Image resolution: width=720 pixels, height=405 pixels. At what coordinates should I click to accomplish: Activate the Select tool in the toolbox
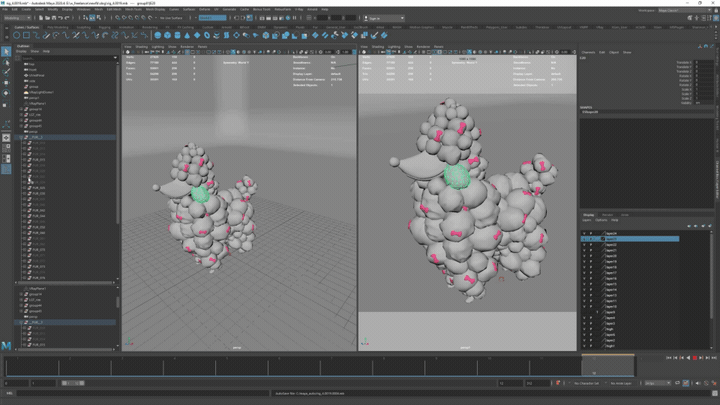[6, 51]
